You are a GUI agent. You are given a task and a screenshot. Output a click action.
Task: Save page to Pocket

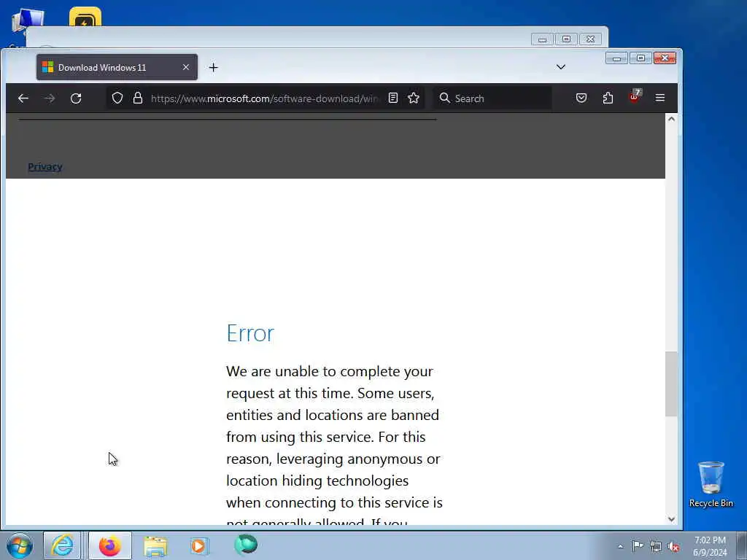581,98
